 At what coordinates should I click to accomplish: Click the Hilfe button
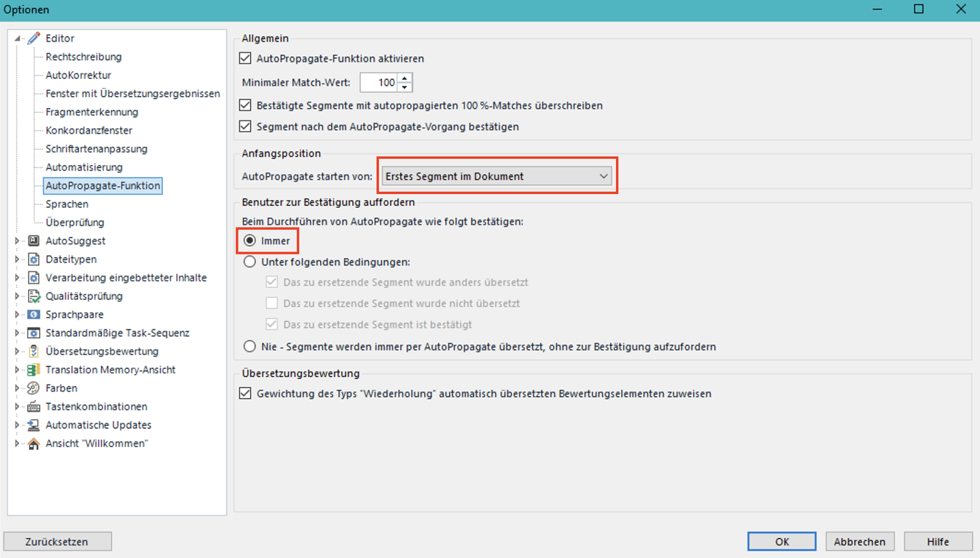tap(938, 542)
